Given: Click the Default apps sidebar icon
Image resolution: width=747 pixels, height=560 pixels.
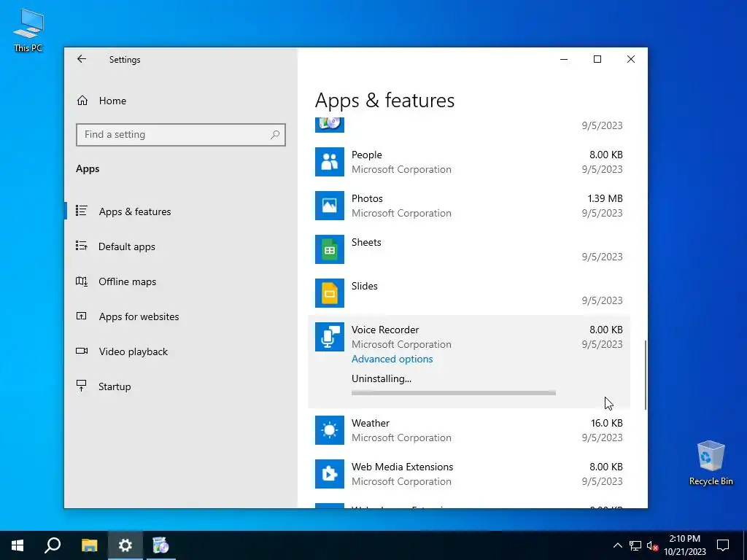Looking at the screenshot, I should 82,246.
